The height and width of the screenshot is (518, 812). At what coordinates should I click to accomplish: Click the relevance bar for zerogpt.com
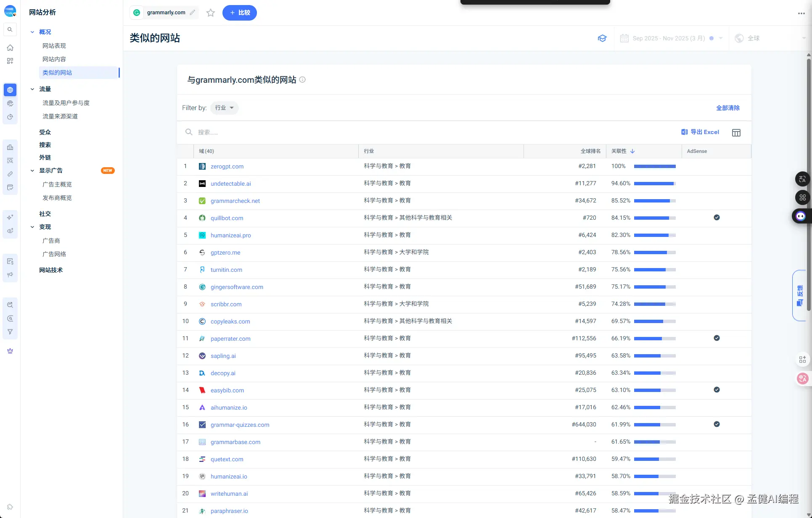654,166
